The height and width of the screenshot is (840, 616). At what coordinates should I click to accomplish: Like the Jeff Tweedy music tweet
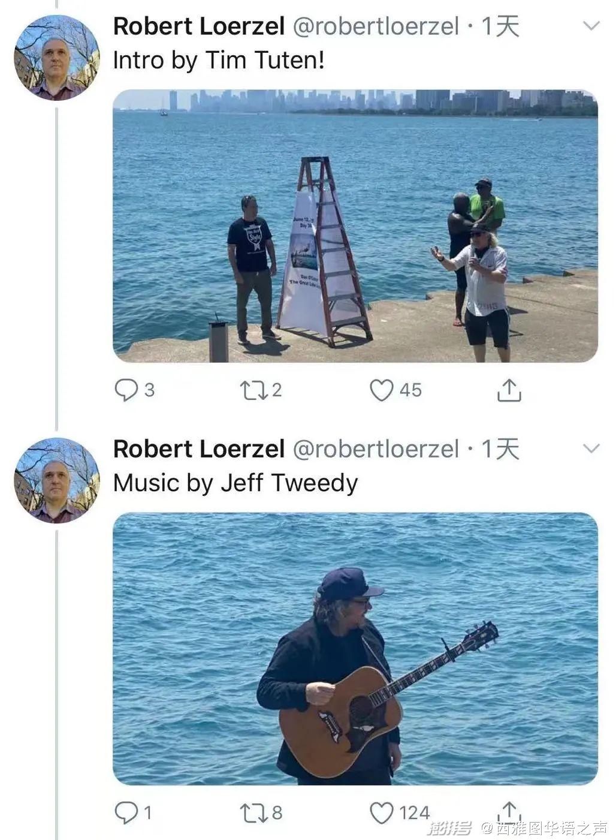coord(381,812)
